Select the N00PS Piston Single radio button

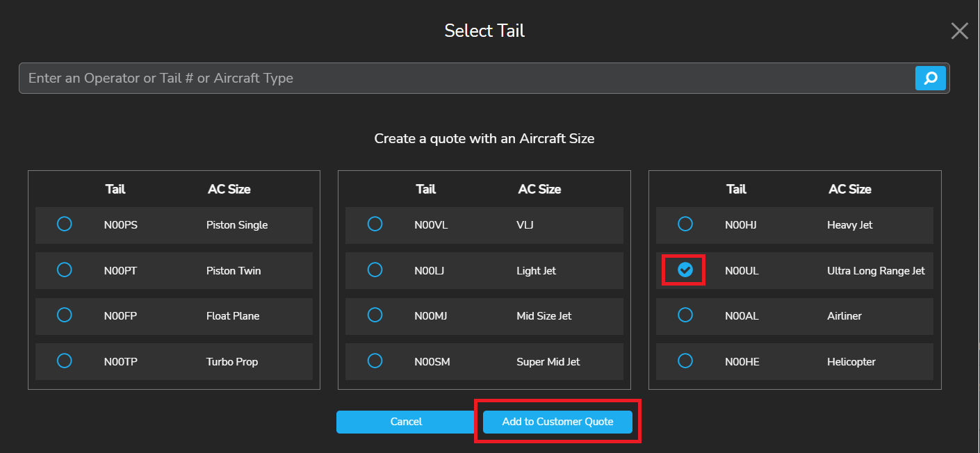click(x=65, y=224)
